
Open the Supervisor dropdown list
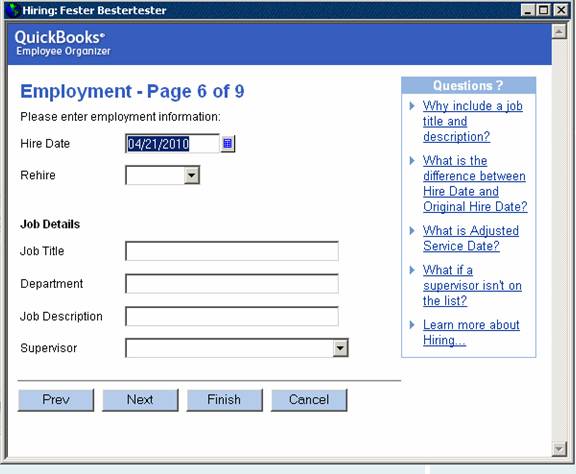341,348
